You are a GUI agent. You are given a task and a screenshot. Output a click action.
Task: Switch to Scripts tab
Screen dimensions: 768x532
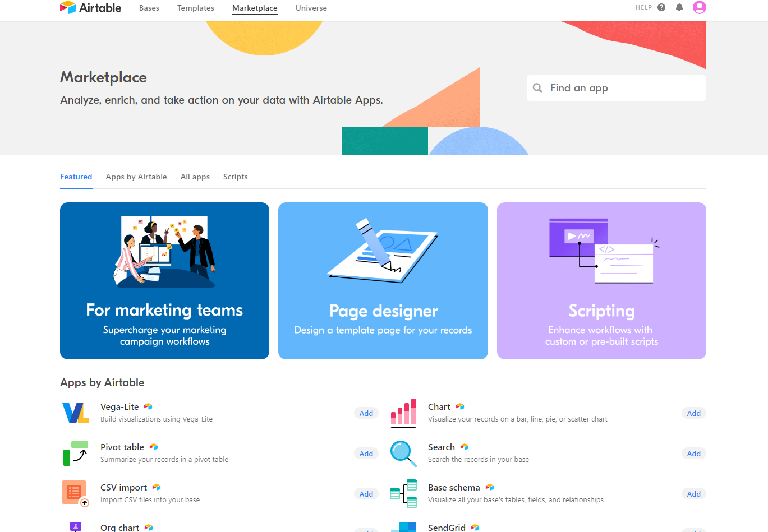236,177
